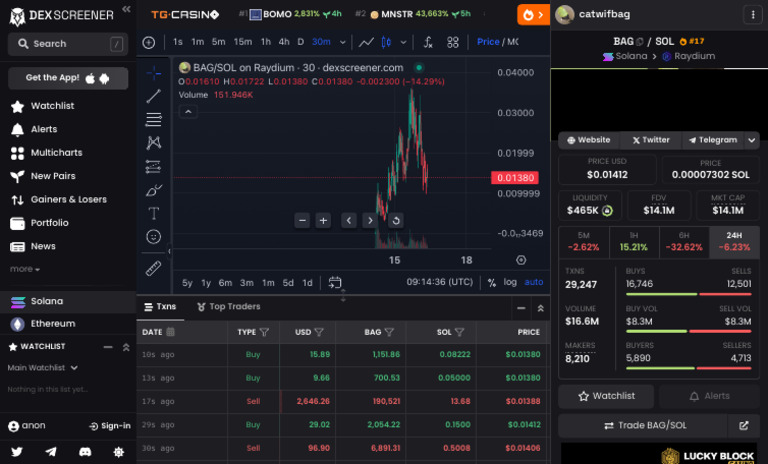The width and height of the screenshot is (768, 464).
Task: Open the Telegram icon in footer
Action: pos(50,452)
